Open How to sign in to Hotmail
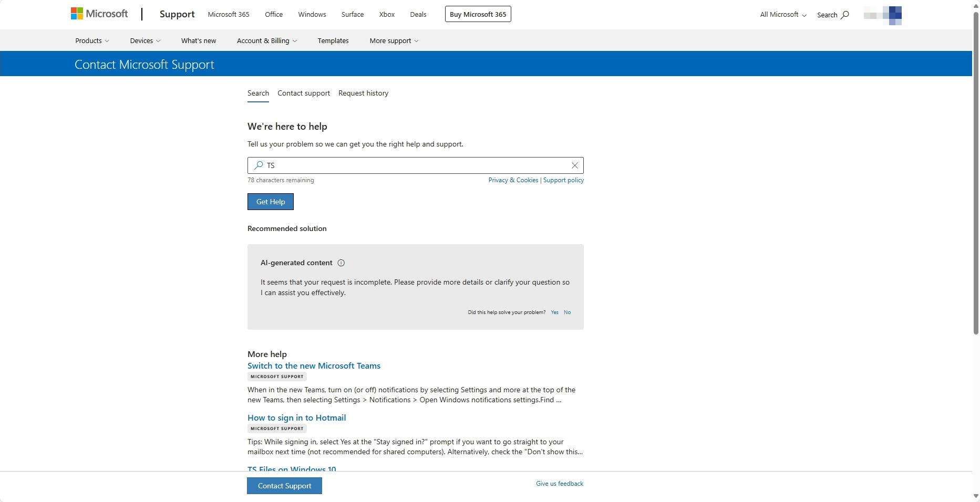 (x=296, y=418)
